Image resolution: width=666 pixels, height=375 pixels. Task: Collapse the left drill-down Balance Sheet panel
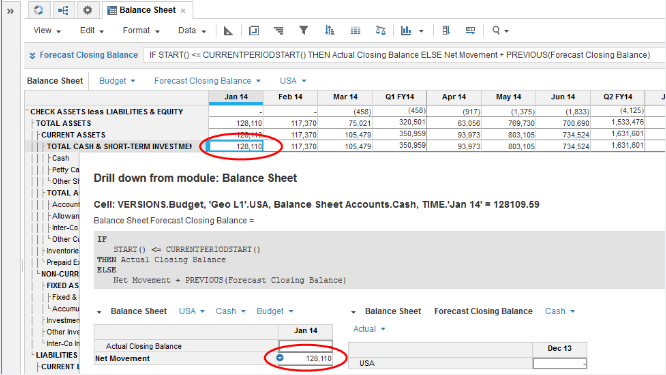coord(99,312)
